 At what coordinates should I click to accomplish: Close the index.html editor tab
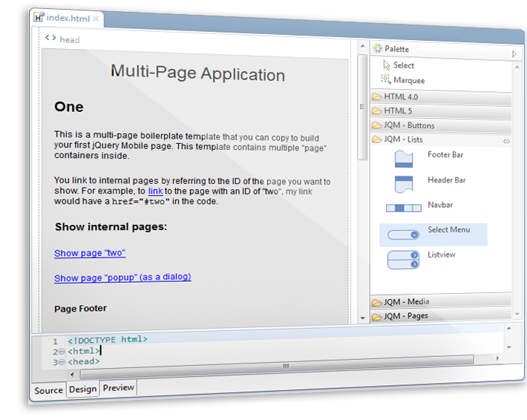[x=96, y=19]
